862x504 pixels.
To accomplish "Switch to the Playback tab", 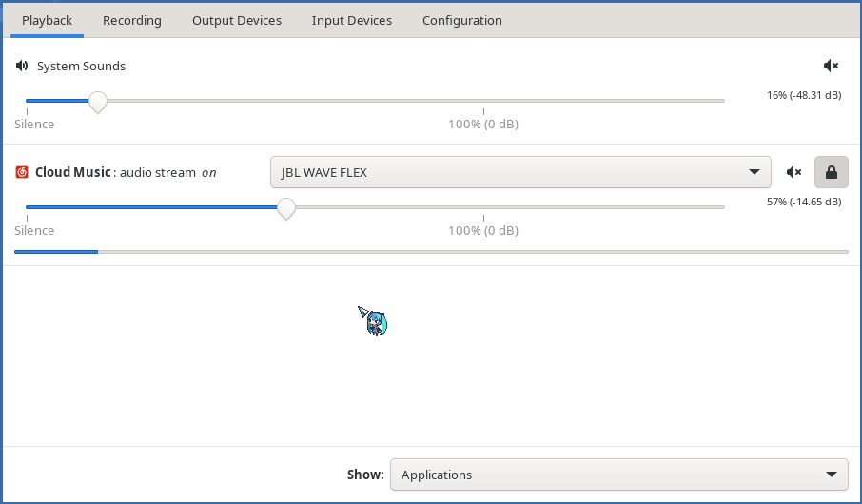I will [47, 20].
